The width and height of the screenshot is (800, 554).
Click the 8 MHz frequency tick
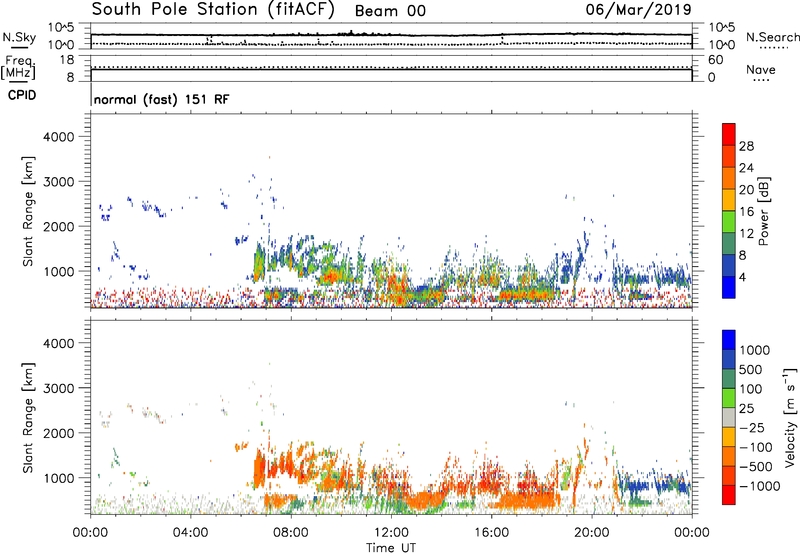coord(70,77)
